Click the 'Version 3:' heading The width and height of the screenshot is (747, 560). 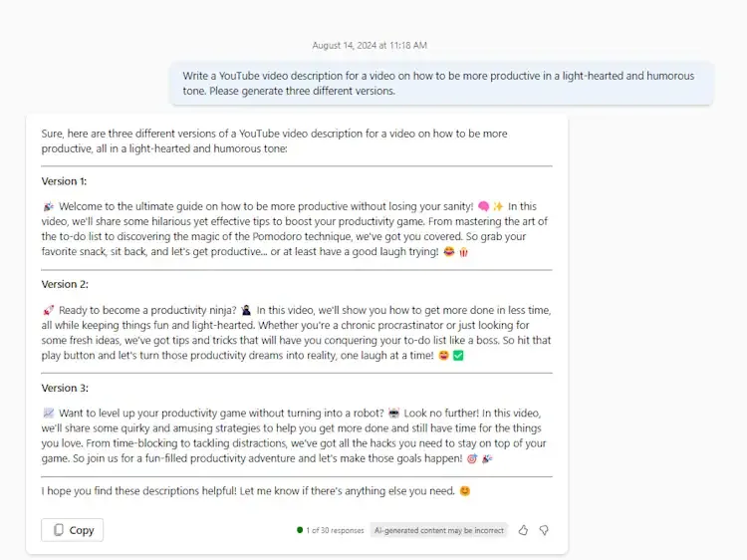(64, 388)
